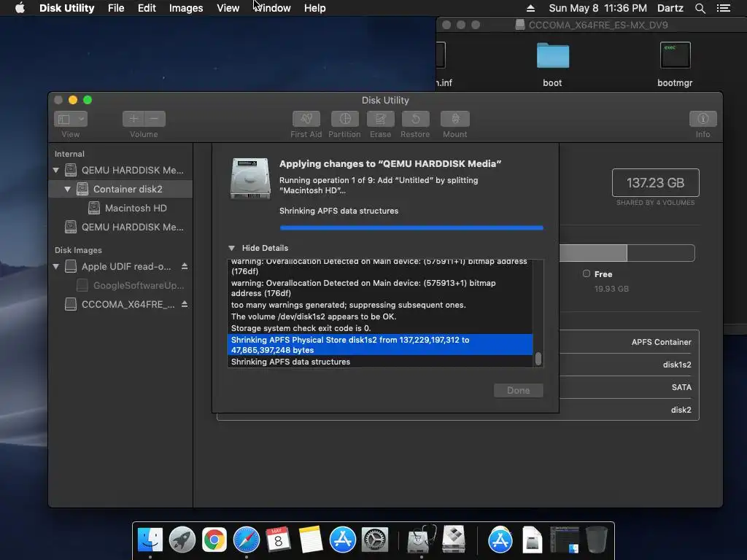Click "The volume /dev/disk1s2 appears to be OK." line
747x560 pixels.
pos(314,316)
